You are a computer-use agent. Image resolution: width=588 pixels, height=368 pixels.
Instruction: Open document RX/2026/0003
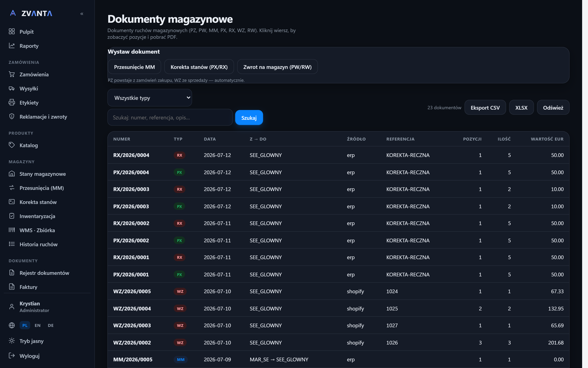click(338, 189)
